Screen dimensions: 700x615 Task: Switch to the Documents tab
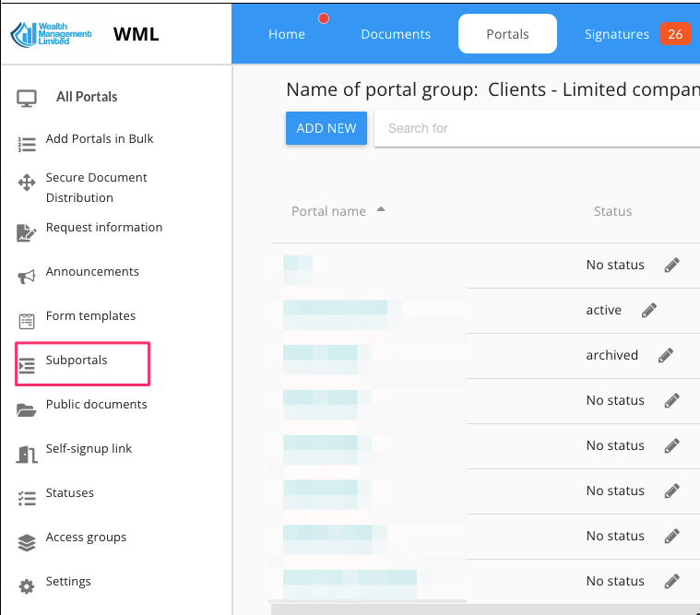coord(396,34)
